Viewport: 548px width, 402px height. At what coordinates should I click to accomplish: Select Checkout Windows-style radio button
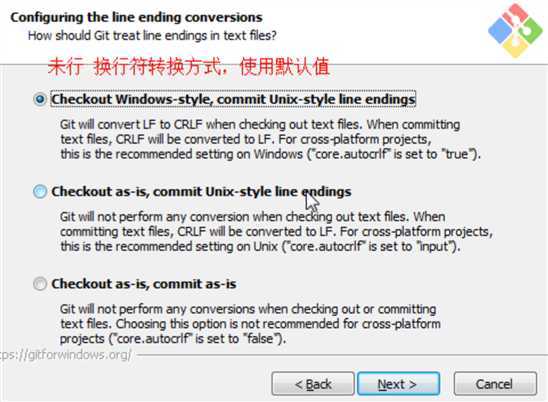(x=40, y=99)
